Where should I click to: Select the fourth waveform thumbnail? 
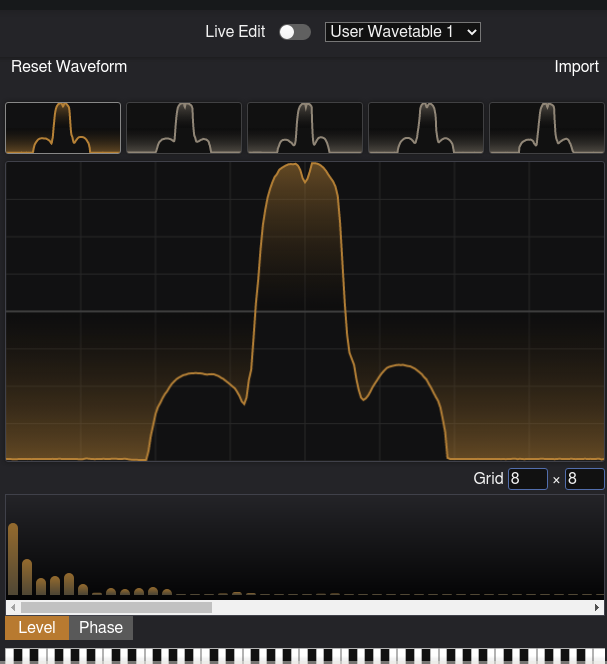coord(426,128)
